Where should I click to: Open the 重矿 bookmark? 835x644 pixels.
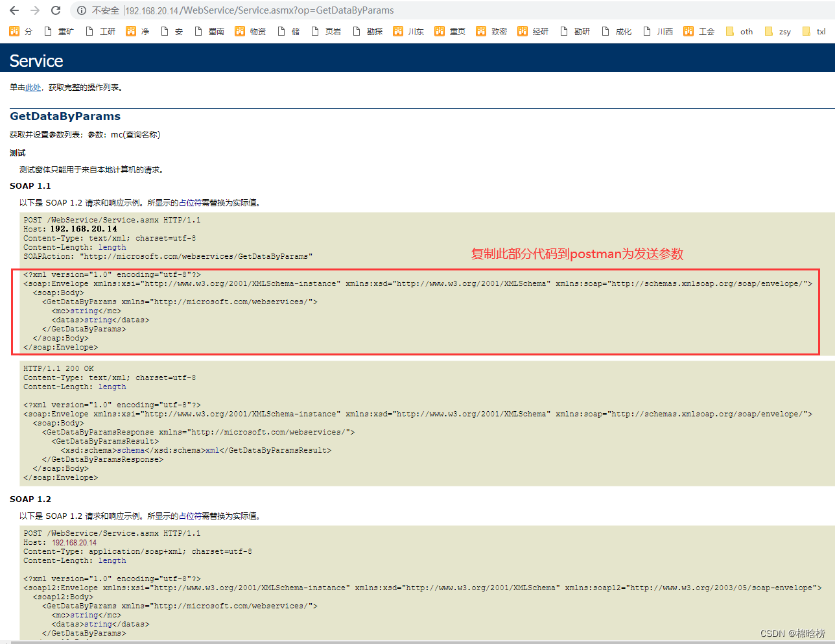coord(65,30)
